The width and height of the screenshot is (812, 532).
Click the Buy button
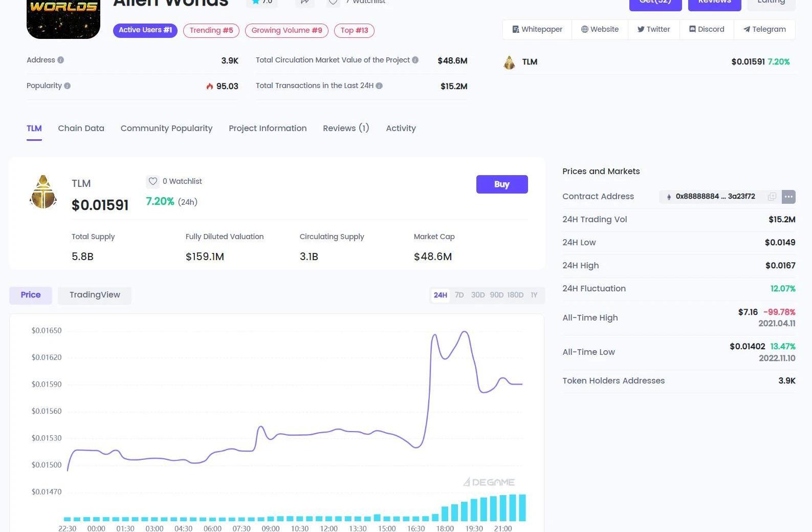point(502,184)
